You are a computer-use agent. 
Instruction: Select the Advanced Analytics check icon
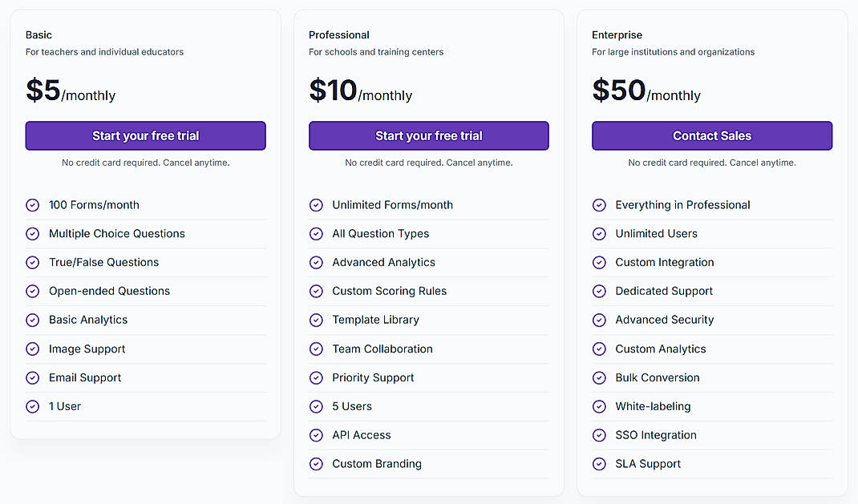pyautogui.click(x=316, y=262)
